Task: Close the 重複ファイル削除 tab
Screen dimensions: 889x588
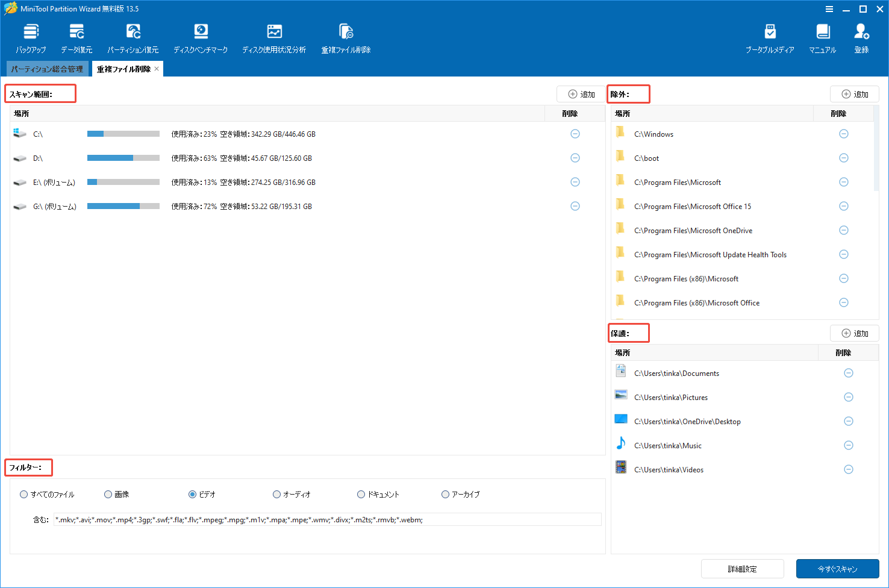Action: pos(157,68)
